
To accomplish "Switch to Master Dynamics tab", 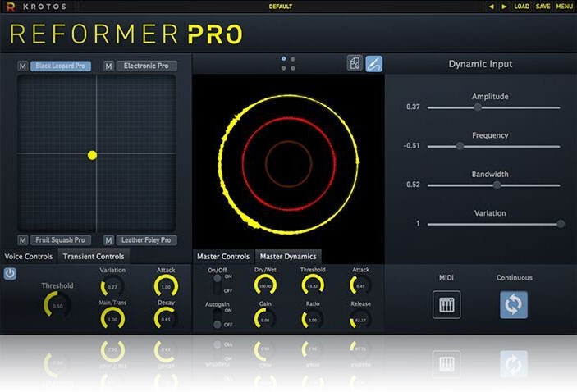I will (288, 257).
